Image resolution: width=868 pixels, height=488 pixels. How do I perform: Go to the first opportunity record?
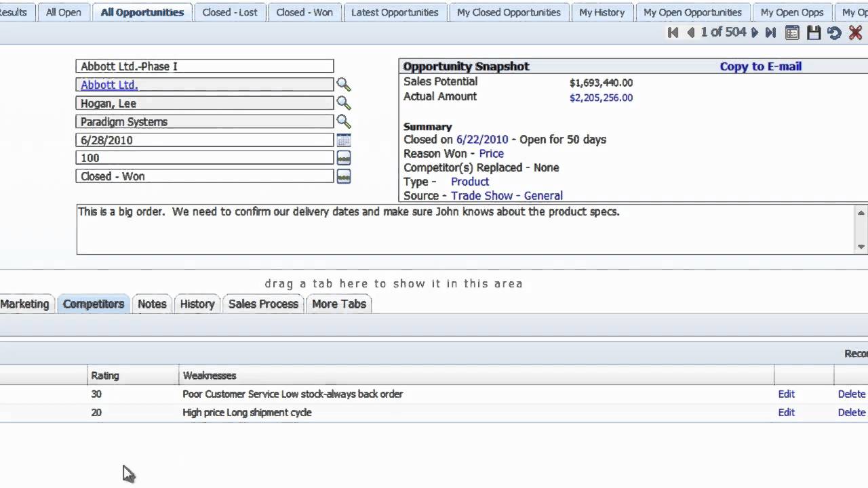pyautogui.click(x=673, y=33)
